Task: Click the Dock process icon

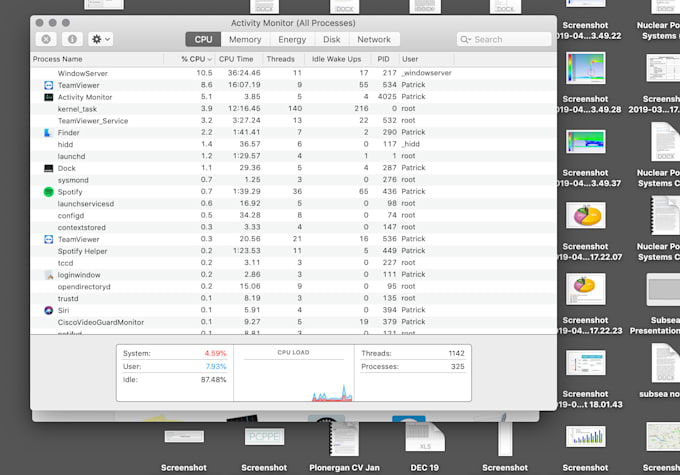Action: [x=49, y=168]
